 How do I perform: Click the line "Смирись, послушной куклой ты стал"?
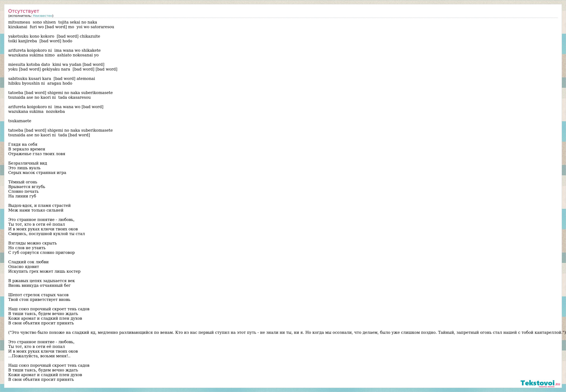click(x=46, y=234)
